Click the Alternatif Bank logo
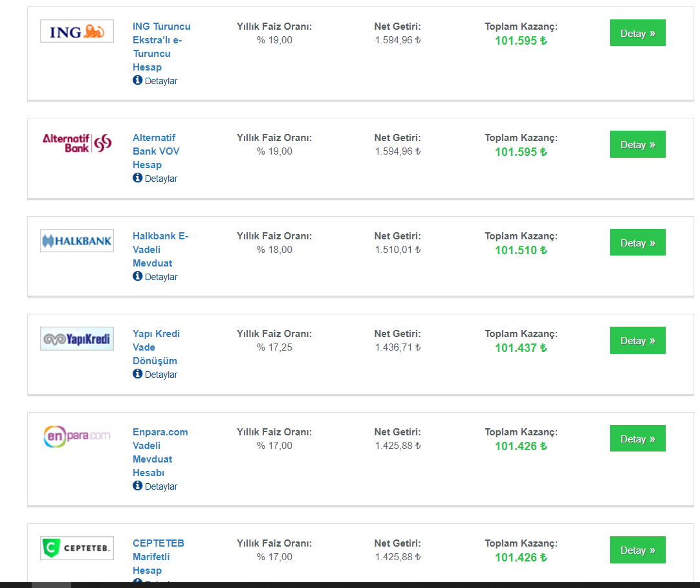 click(77, 143)
